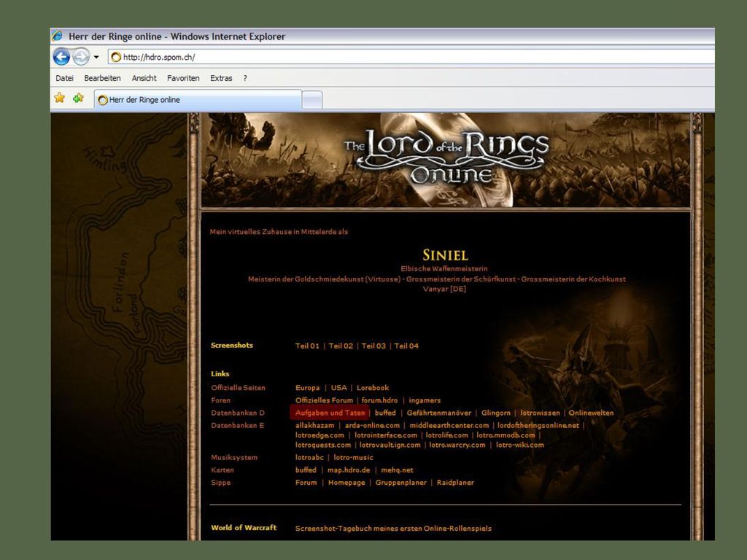Click the 'Siniel' character name heading
Viewport: 747px width, 560px height.
pos(446,255)
